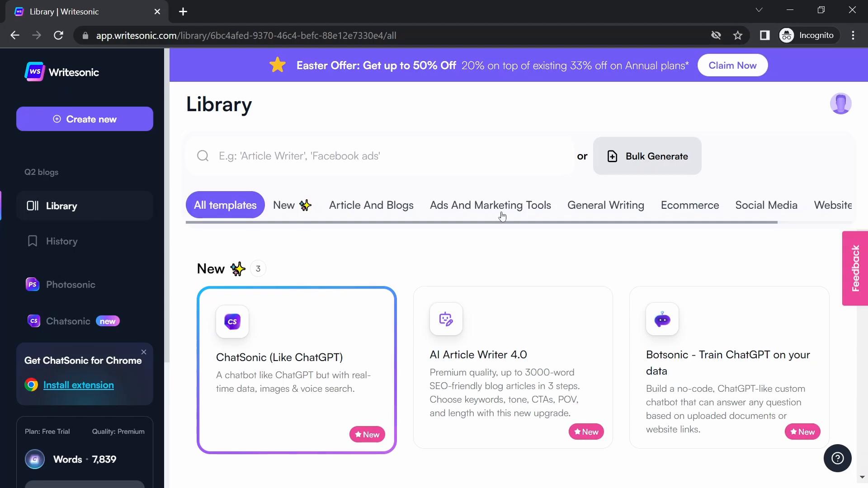Image resolution: width=868 pixels, height=488 pixels.
Task: Dismiss the ChatSonic Chrome banner
Action: click(x=143, y=352)
